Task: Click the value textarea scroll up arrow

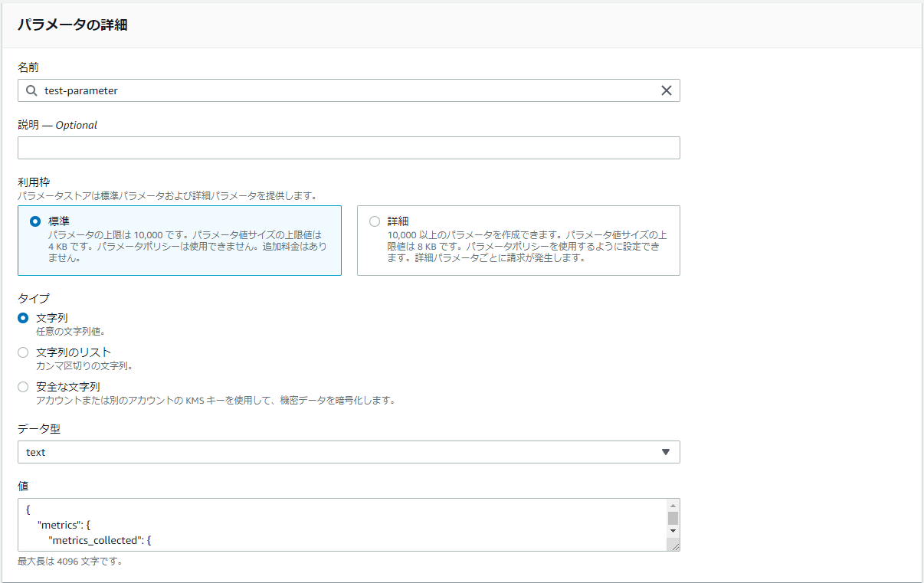Action: click(x=673, y=506)
